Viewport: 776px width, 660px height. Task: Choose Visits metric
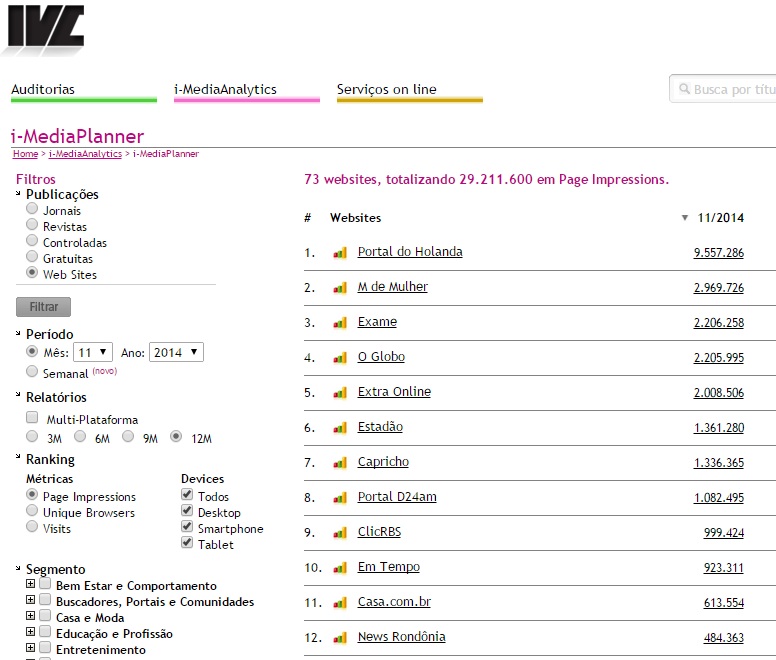[32, 526]
